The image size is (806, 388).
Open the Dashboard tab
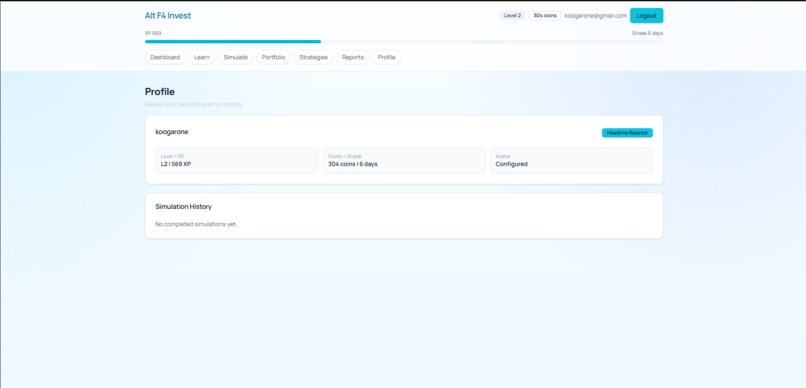pyautogui.click(x=165, y=57)
